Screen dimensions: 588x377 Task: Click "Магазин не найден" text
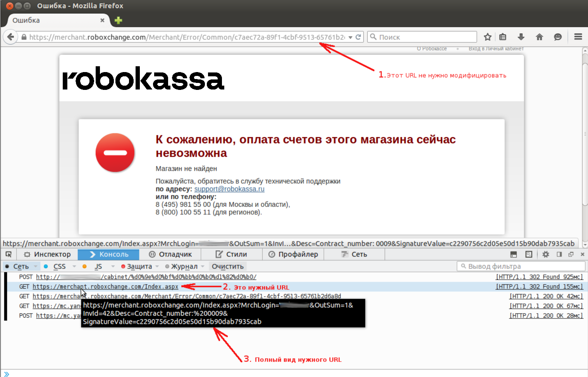(186, 169)
